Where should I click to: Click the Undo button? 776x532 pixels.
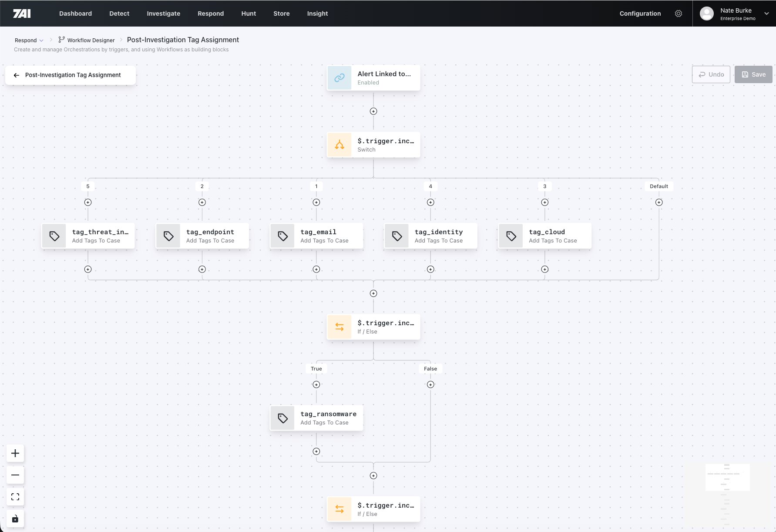(711, 74)
